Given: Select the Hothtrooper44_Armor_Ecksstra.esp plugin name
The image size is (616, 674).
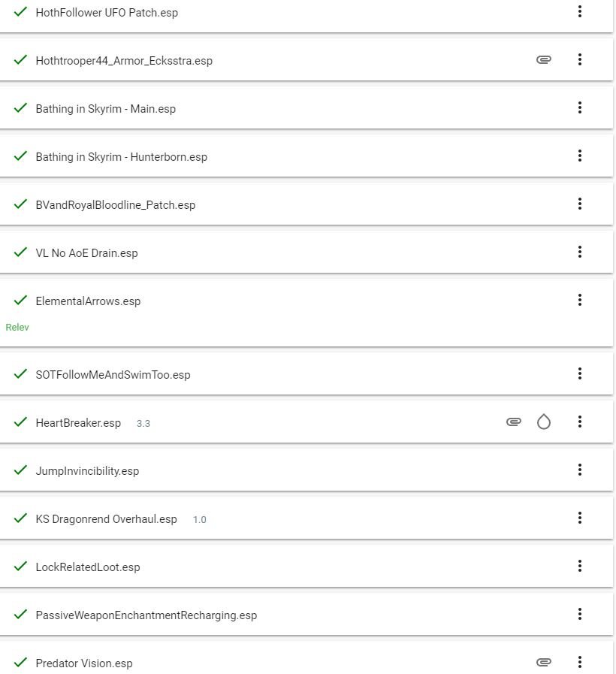Looking at the screenshot, I should [124, 61].
